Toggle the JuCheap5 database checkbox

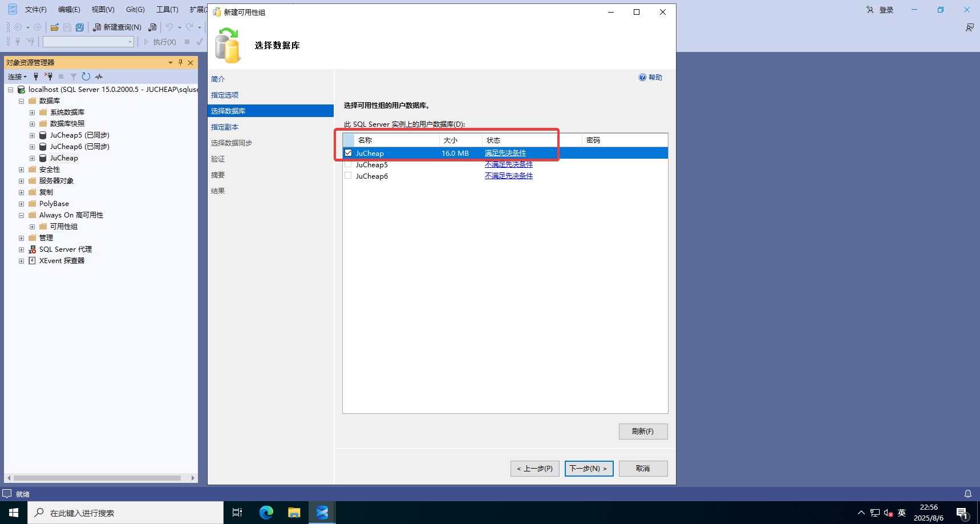tap(348, 164)
